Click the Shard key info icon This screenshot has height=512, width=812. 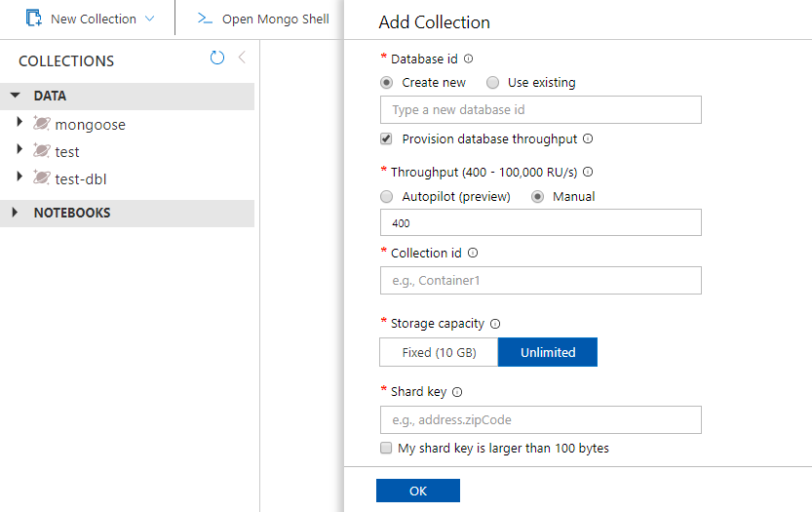point(457,392)
